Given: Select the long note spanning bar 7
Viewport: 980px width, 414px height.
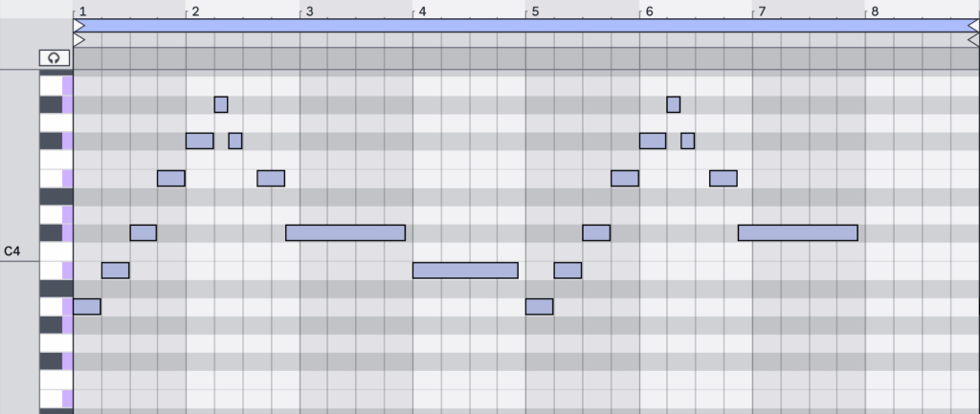Looking at the screenshot, I should point(797,233).
